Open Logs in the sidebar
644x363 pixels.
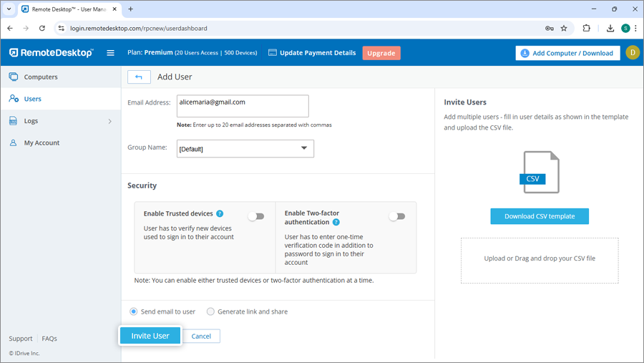click(x=61, y=121)
